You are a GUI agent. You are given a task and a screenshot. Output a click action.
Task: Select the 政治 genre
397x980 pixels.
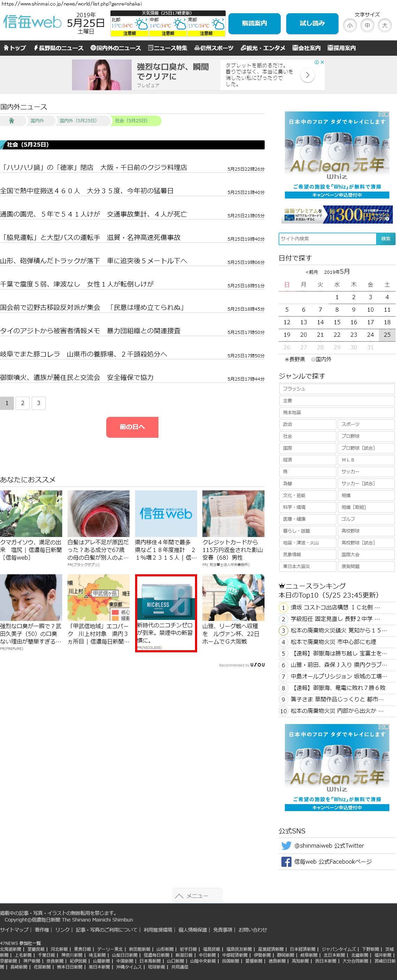[x=307, y=424]
